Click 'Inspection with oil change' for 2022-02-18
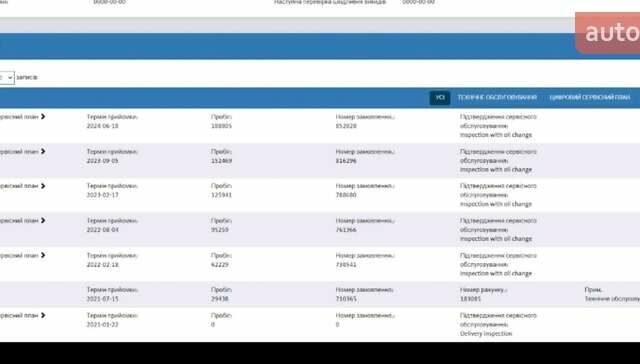The height and width of the screenshot is (364, 640). pyautogui.click(x=496, y=273)
